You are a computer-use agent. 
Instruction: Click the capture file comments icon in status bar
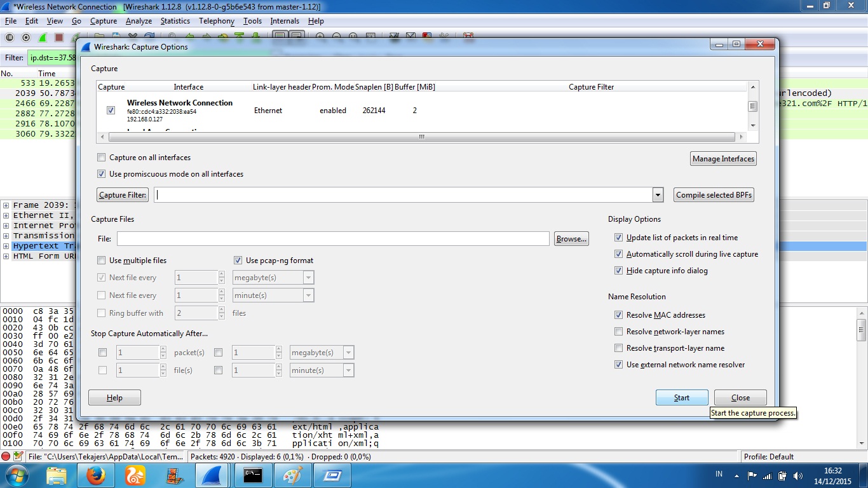pyautogui.click(x=18, y=456)
